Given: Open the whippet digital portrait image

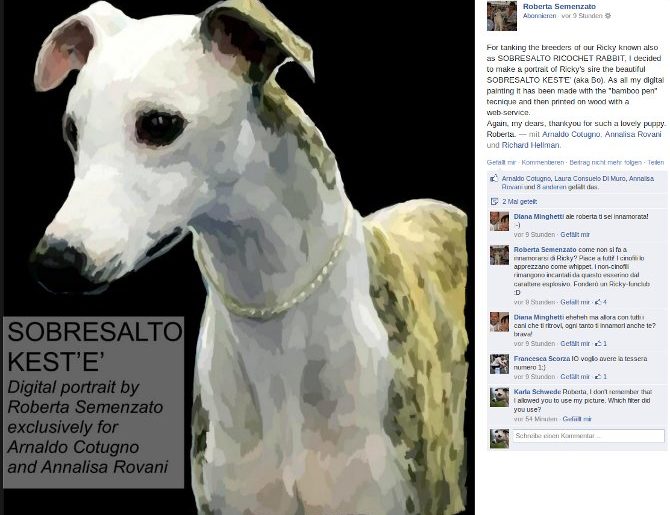Looking at the screenshot, I should tap(239, 257).
